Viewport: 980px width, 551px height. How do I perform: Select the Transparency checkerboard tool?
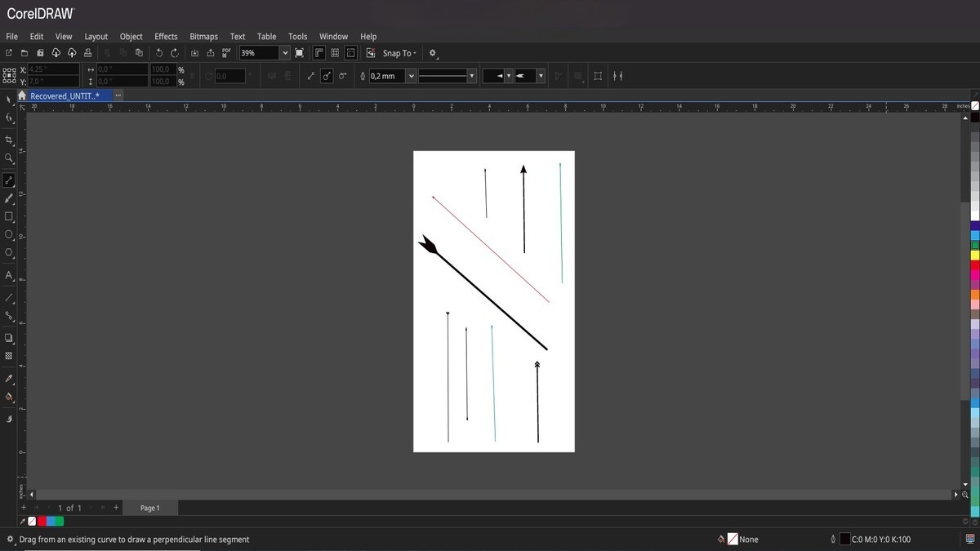coord(9,356)
